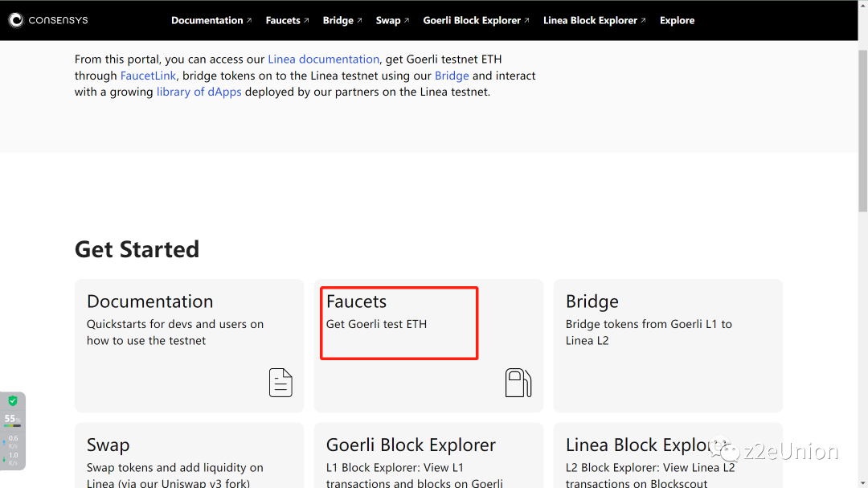This screenshot has width=868, height=488.
Task: Click the green shield icon on left widget
Action: 13,401
